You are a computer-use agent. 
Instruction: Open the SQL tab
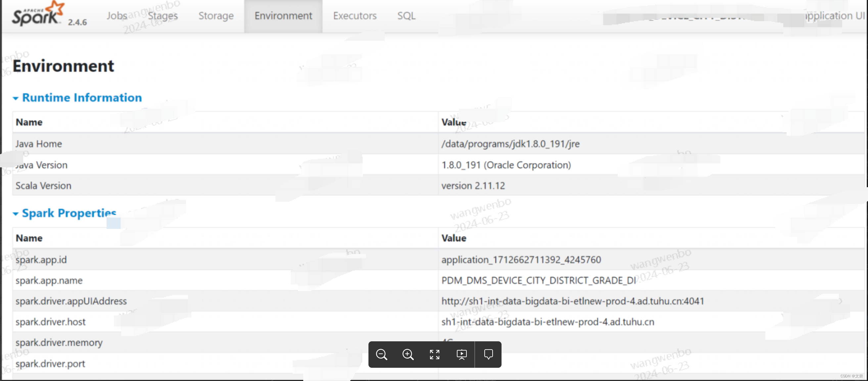[x=406, y=16]
